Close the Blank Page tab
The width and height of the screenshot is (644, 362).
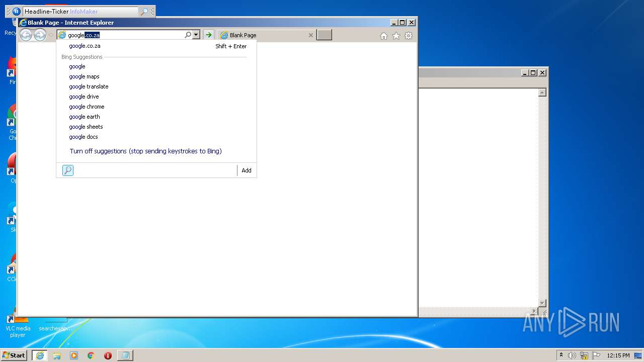310,35
